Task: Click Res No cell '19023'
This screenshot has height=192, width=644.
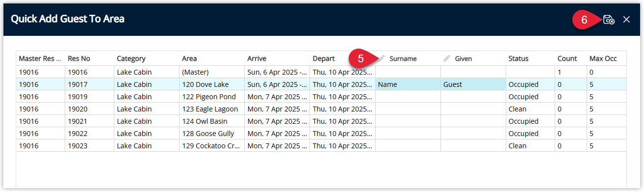Action: point(89,146)
